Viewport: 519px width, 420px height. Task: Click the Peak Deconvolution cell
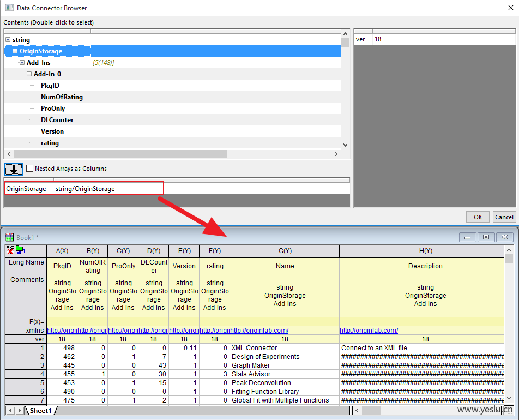pyautogui.click(x=285, y=382)
